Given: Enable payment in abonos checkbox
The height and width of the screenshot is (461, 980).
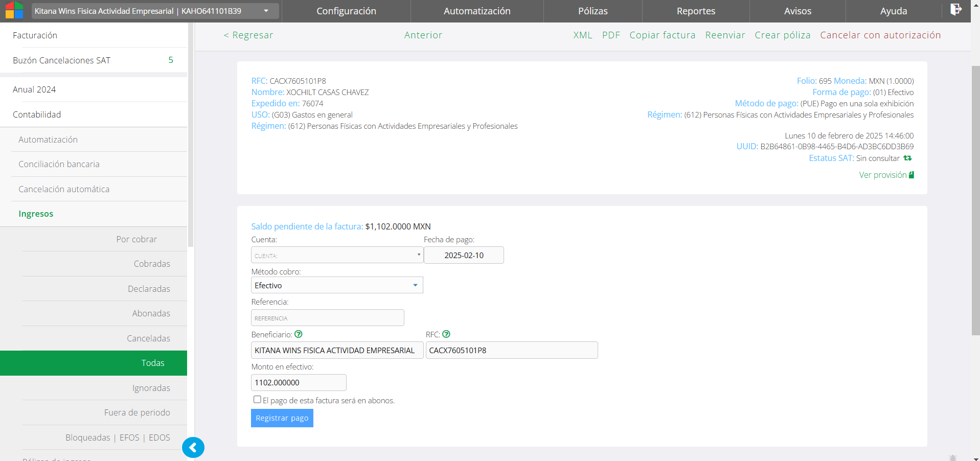Looking at the screenshot, I should click(x=257, y=400).
